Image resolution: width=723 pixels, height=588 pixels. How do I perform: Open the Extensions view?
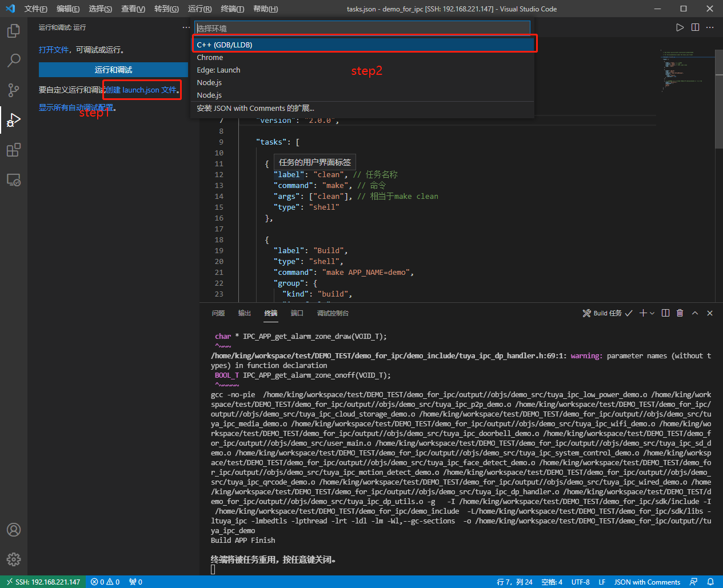click(x=14, y=150)
